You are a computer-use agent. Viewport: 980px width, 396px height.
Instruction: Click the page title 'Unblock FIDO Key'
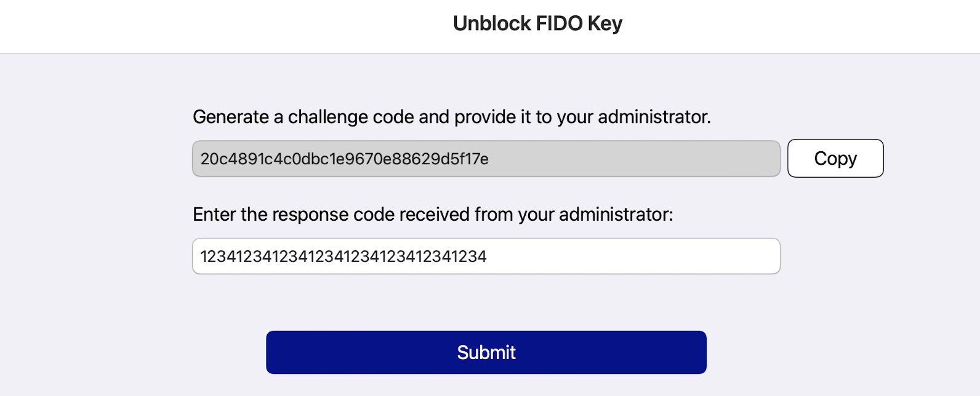537,23
